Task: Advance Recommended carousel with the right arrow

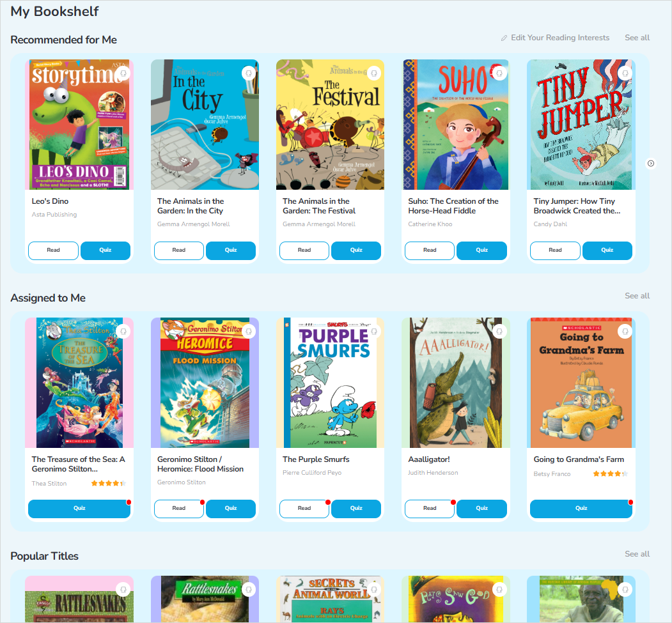Action: [650, 163]
